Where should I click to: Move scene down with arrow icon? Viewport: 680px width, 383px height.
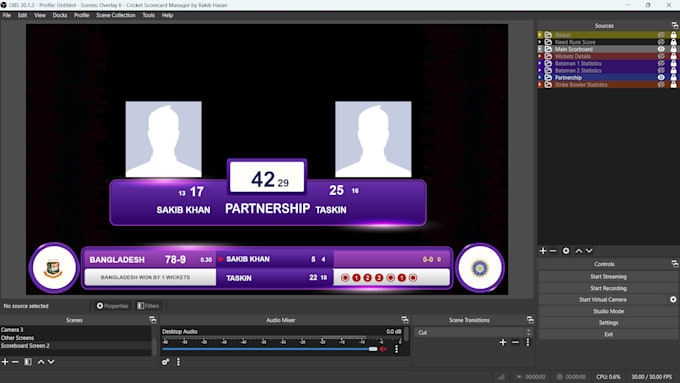(x=51, y=362)
